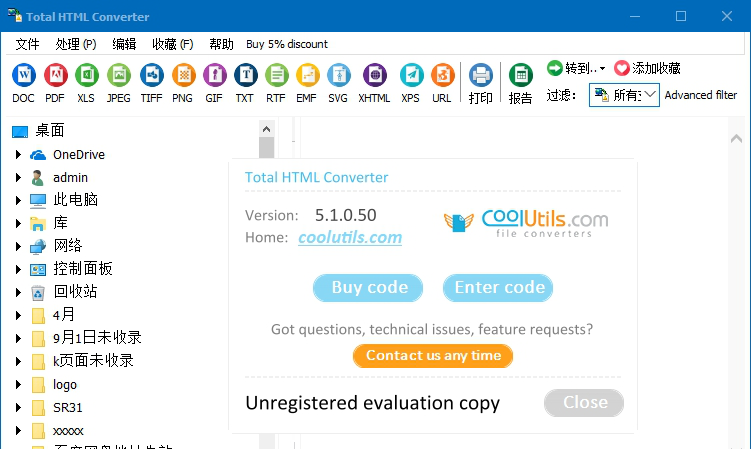Open the URL conversion tool
Viewport: 751px width, 466px height.
click(x=443, y=75)
